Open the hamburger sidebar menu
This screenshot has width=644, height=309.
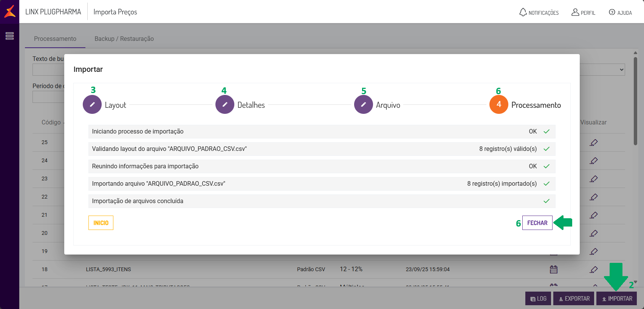[10, 36]
